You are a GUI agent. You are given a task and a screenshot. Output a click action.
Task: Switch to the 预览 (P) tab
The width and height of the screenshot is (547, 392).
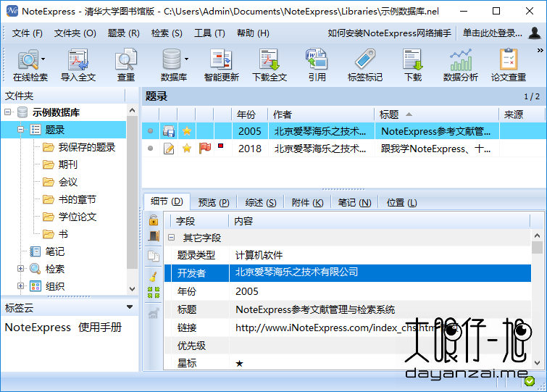(x=214, y=203)
